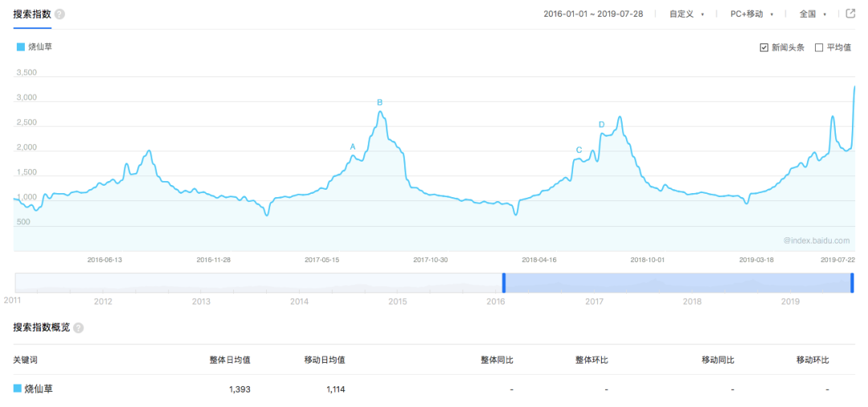Select the 搜索指数 tab

31,14
